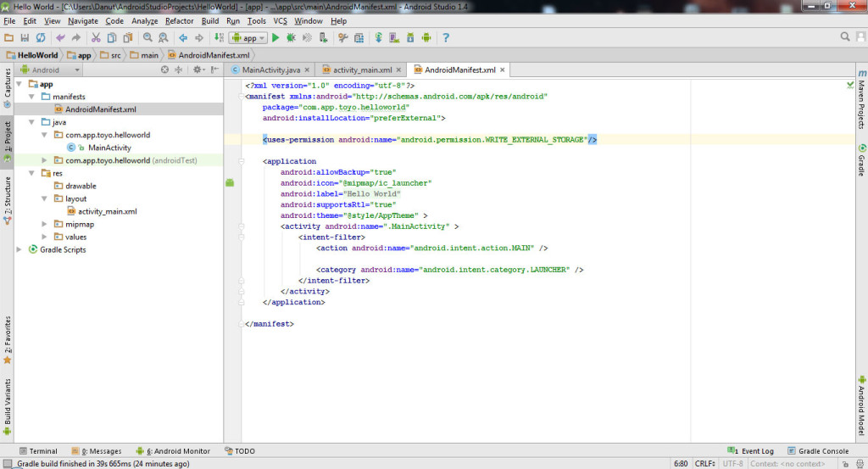Image resolution: width=868 pixels, height=469 pixels.
Task: Open the Event Log panel
Action: pyautogui.click(x=751, y=451)
